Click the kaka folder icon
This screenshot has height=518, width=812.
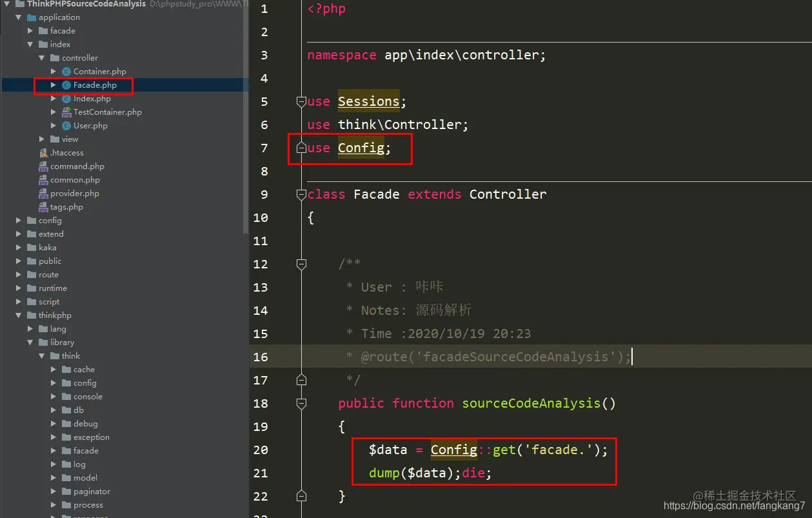32,248
